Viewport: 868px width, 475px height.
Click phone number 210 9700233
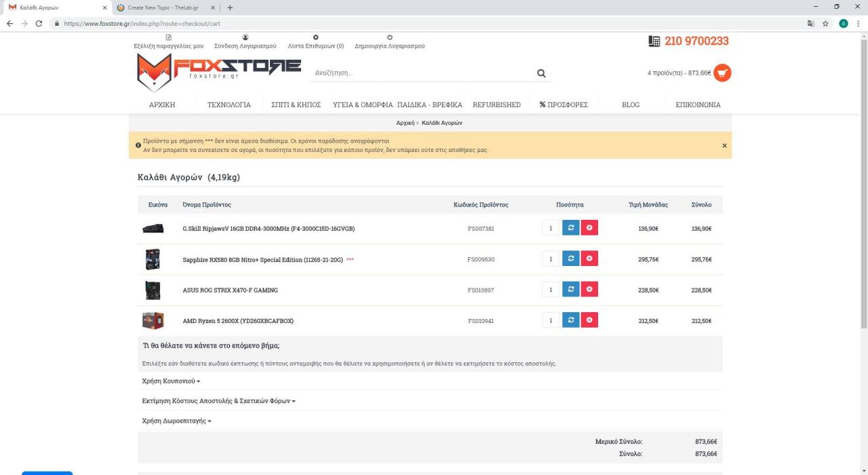[696, 41]
